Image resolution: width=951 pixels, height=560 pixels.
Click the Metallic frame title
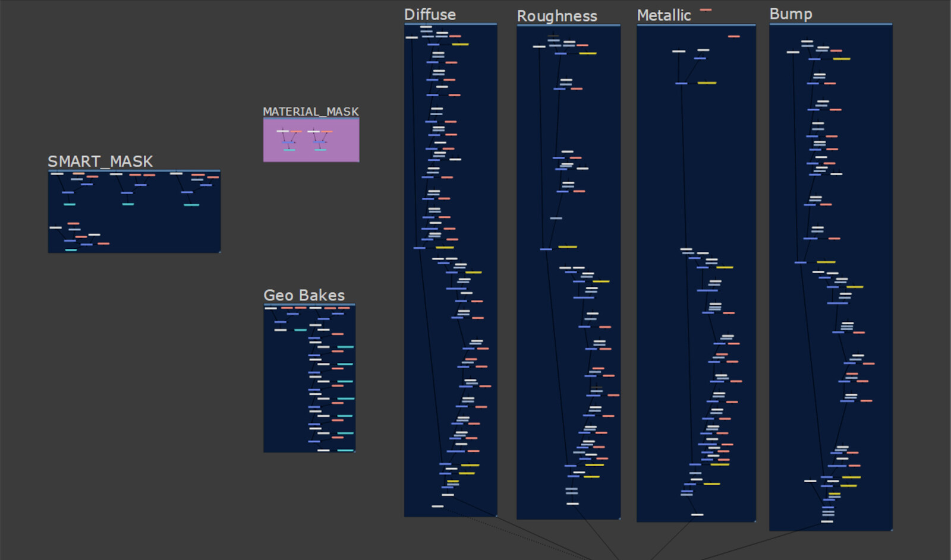pos(664,15)
